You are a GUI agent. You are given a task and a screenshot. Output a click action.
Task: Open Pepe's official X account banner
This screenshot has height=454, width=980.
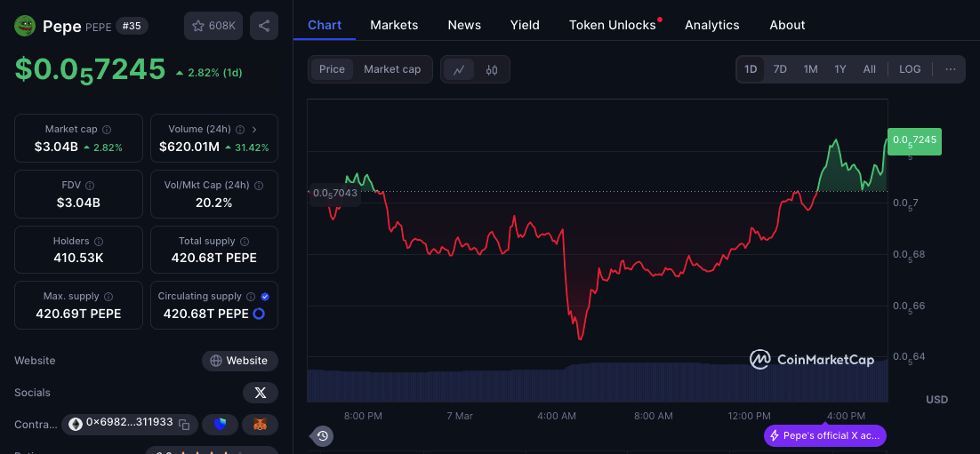tap(825, 436)
